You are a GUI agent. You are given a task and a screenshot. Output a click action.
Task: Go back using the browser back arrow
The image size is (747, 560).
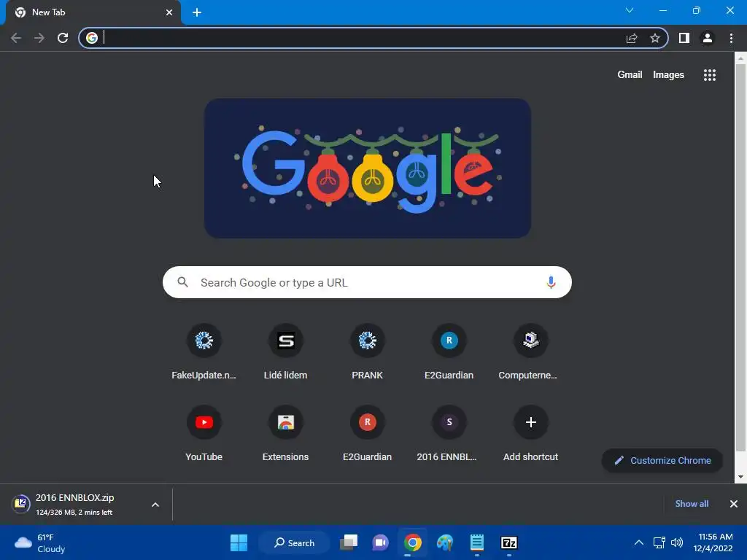(x=16, y=38)
